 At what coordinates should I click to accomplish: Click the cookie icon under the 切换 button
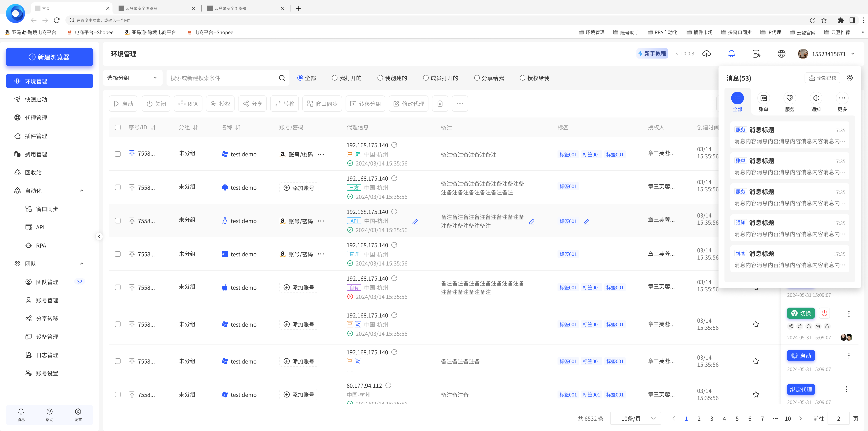[x=809, y=326]
